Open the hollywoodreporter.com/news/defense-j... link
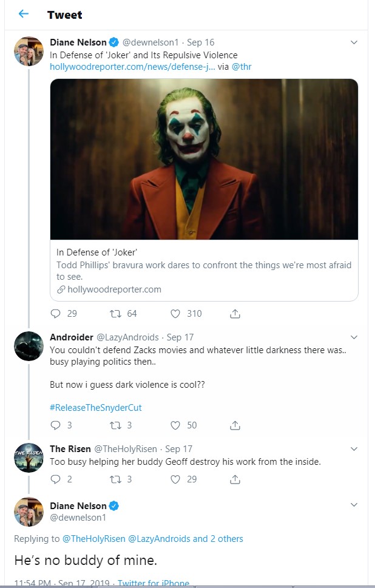 (132, 67)
